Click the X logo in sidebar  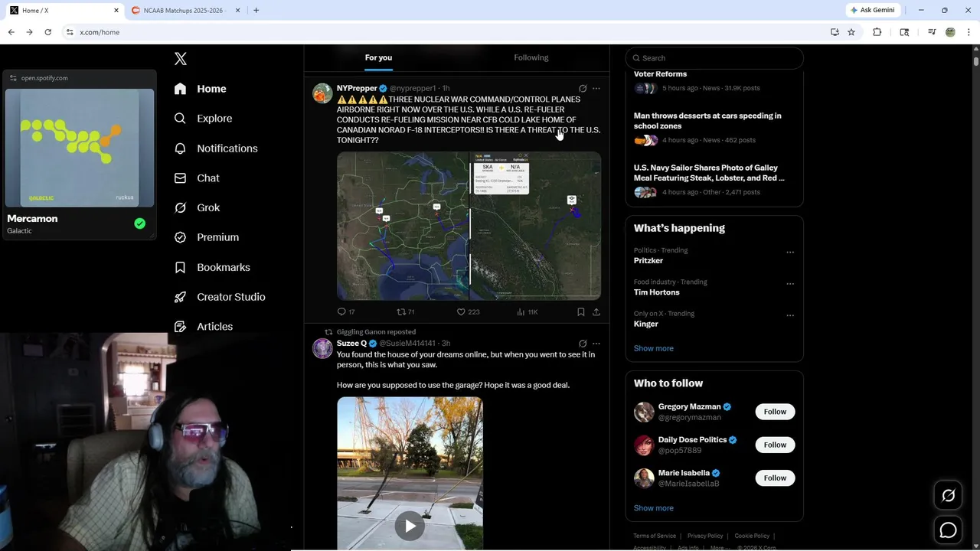pyautogui.click(x=181, y=59)
